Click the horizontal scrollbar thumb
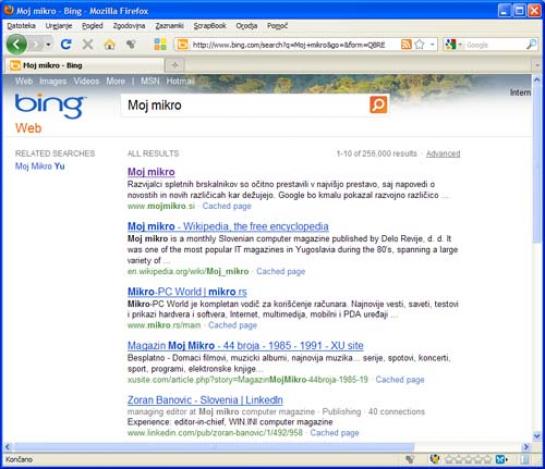 [x=213, y=447]
